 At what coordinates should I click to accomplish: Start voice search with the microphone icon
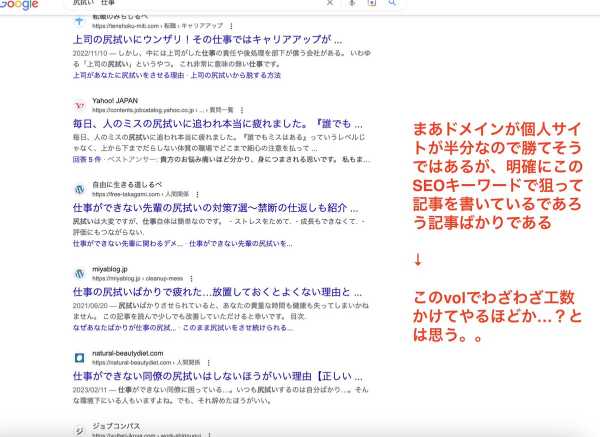point(352,3)
